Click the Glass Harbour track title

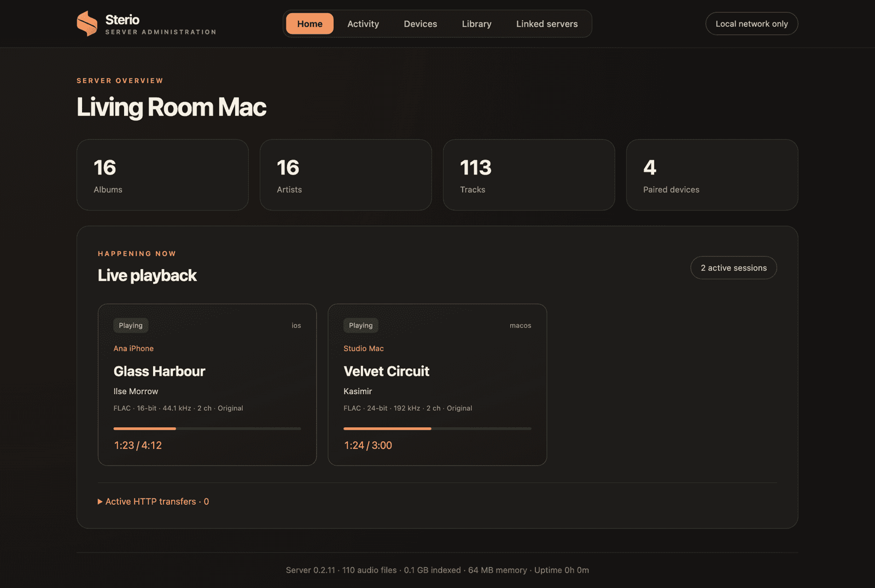click(x=159, y=371)
